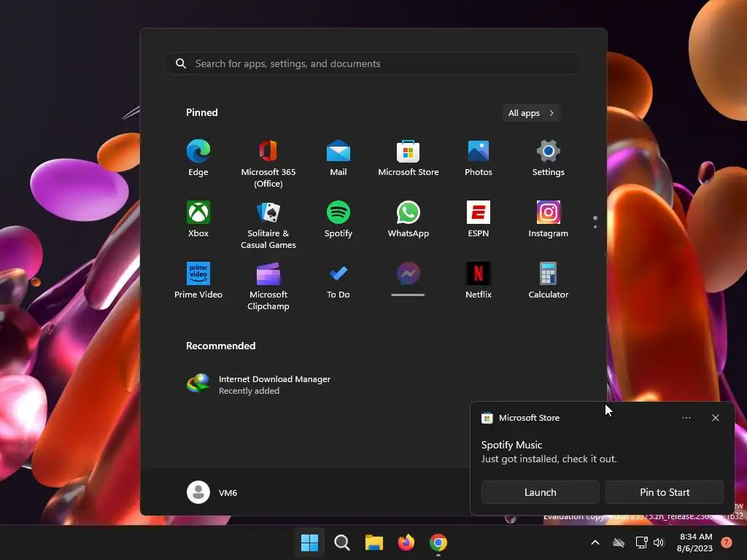Open the VM6 user account menu
The height and width of the screenshot is (560, 747).
tap(212, 492)
